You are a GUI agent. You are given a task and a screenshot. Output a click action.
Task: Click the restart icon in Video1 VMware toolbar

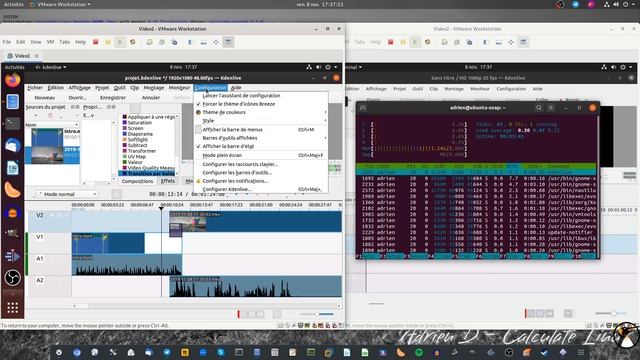(132, 42)
